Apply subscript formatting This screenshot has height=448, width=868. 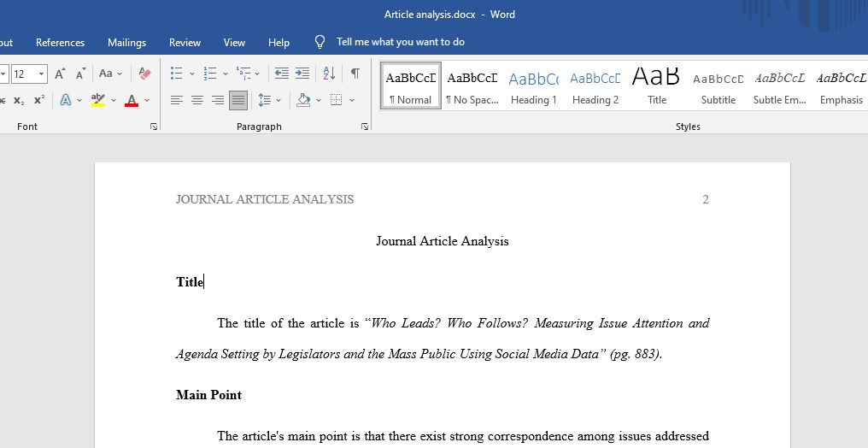(19, 100)
